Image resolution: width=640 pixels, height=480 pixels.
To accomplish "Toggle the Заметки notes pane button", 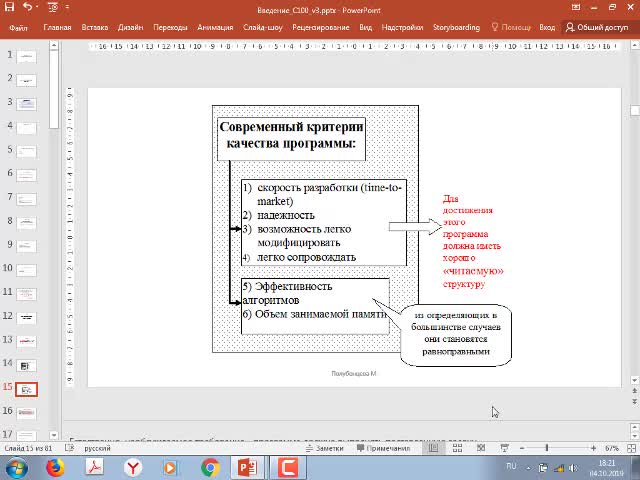I will pos(325,448).
